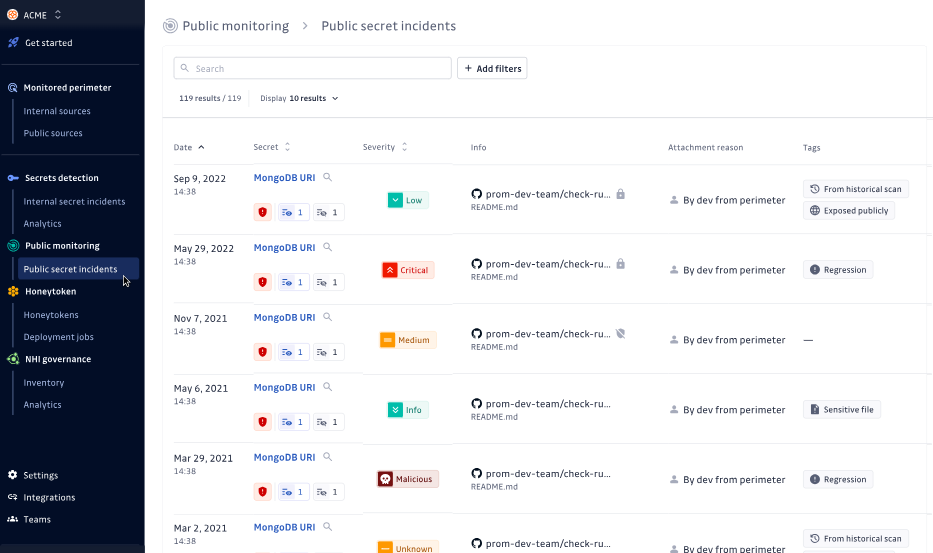The width and height of the screenshot is (933, 553).
Task: Click Exposed publicly tag
Action: point(849,211)
